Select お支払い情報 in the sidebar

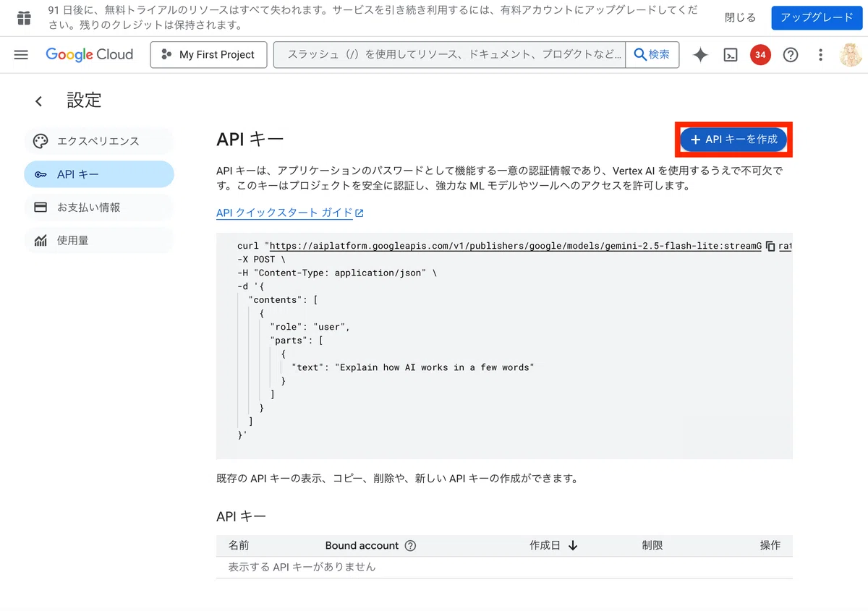tap(99, 208)
